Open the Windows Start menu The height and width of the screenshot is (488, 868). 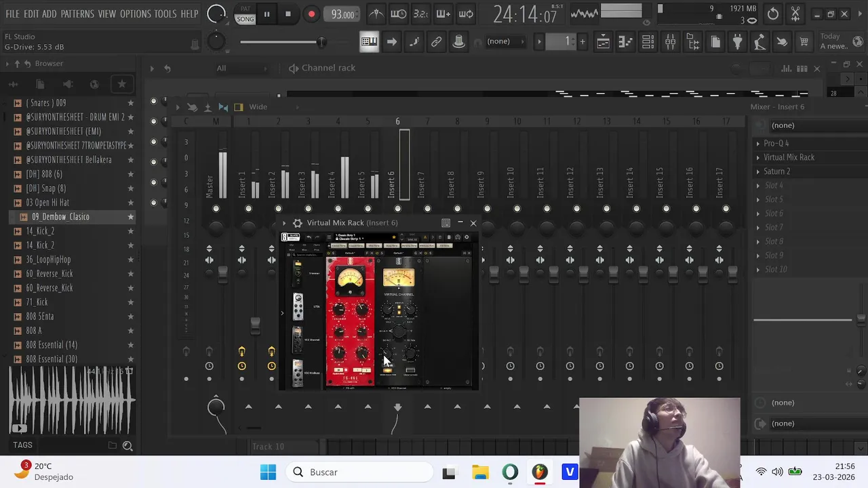268,472
